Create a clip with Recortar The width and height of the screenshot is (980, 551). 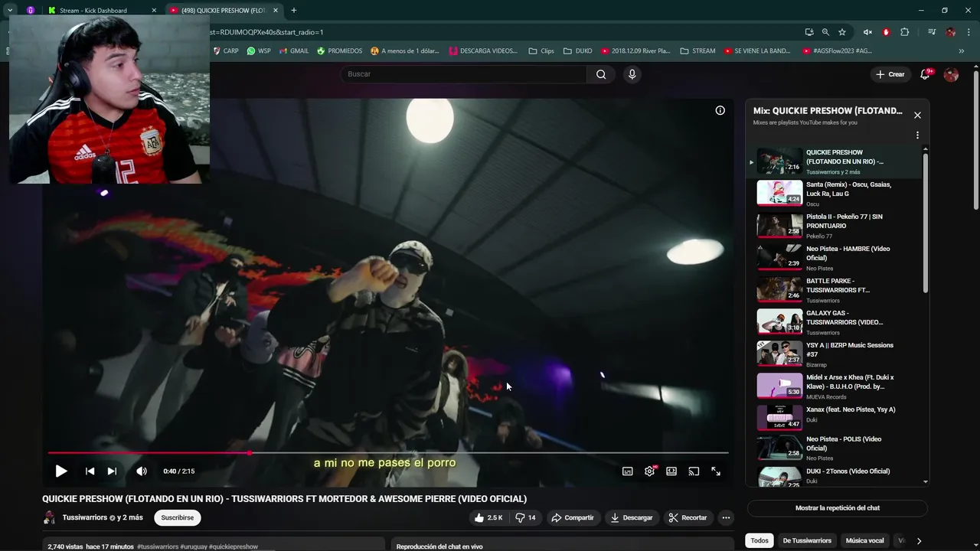click(x=688, y=518)
